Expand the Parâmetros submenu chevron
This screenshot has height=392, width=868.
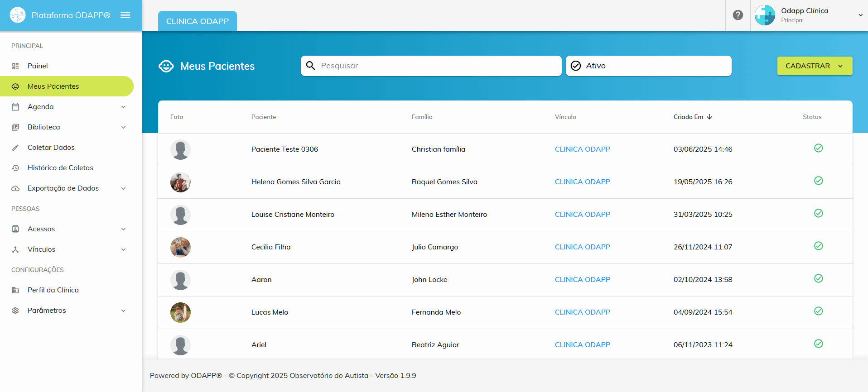pos(123,311)
